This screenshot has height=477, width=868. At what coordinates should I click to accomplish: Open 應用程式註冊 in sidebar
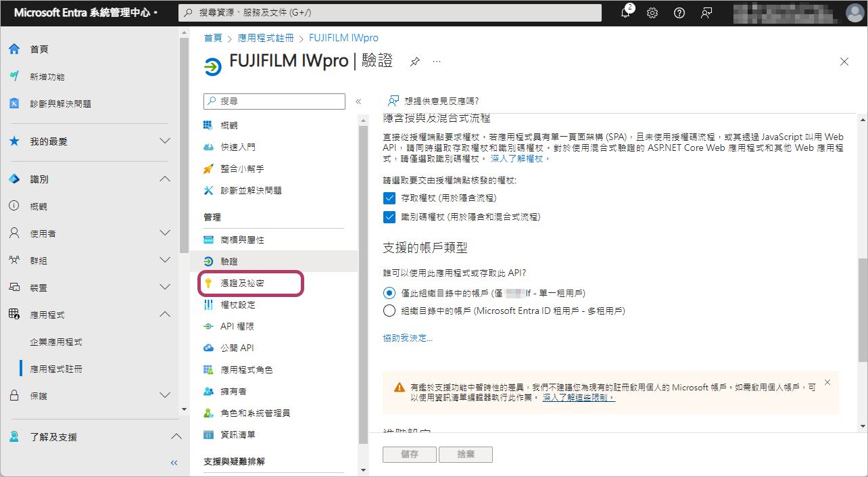(x=56, y=369)
